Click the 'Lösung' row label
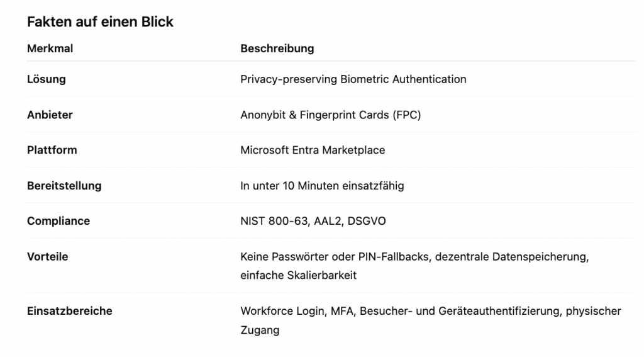 (46, 79)
